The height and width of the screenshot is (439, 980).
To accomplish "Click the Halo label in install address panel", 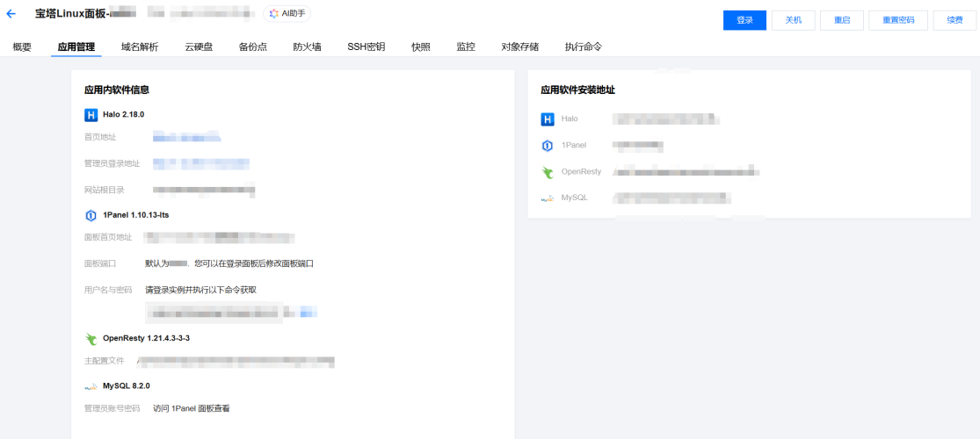I will (570, 119).
